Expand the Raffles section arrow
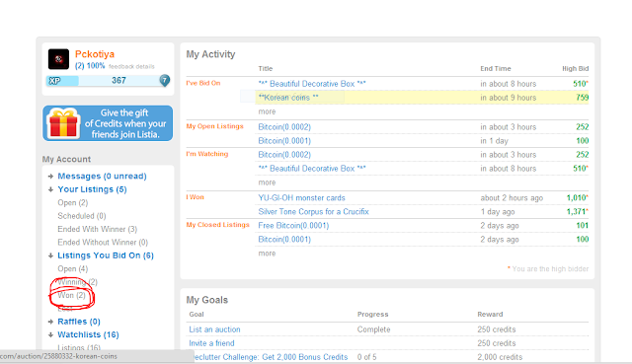 tap(50, 322)
